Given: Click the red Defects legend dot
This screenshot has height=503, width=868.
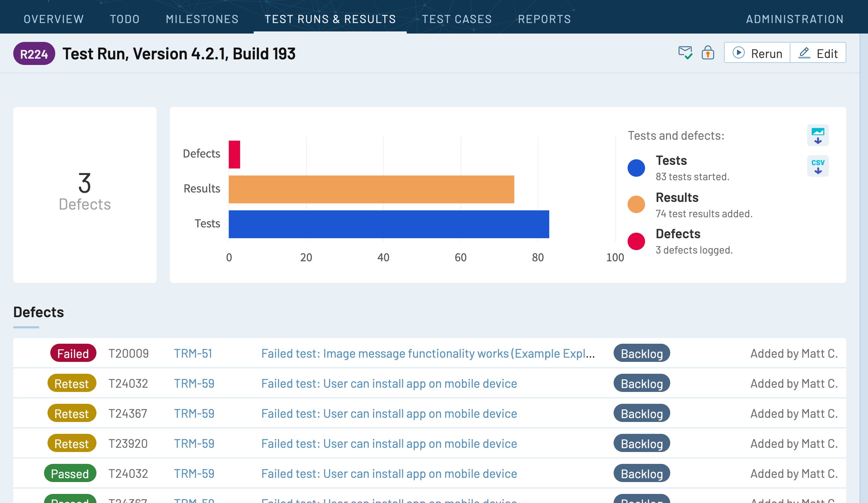Looking at the screenshot, I should pyautogui.click(x=636, y=241).
